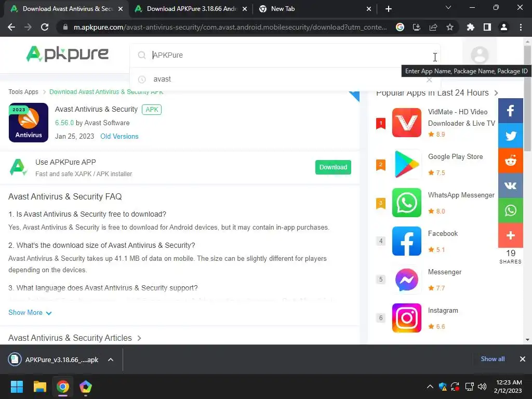Open Avast Antivirus & Security Articles
This screenshot has width=532, height=399.
point(75,338)
